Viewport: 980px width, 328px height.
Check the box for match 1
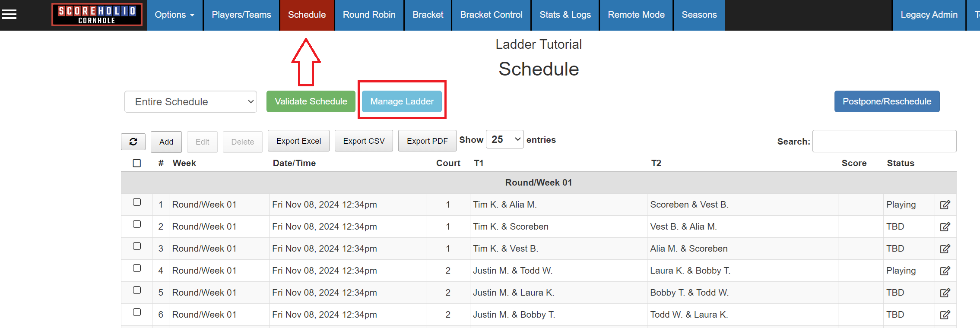137,202
